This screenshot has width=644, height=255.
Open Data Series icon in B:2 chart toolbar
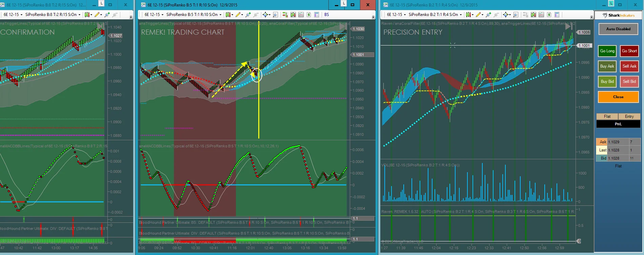[533, 15]
